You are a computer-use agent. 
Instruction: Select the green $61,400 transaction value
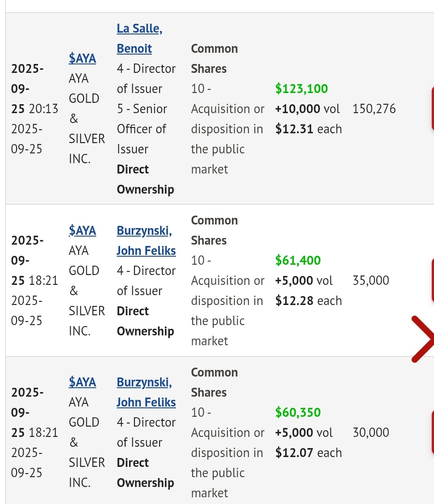click(x=298, y=260)
